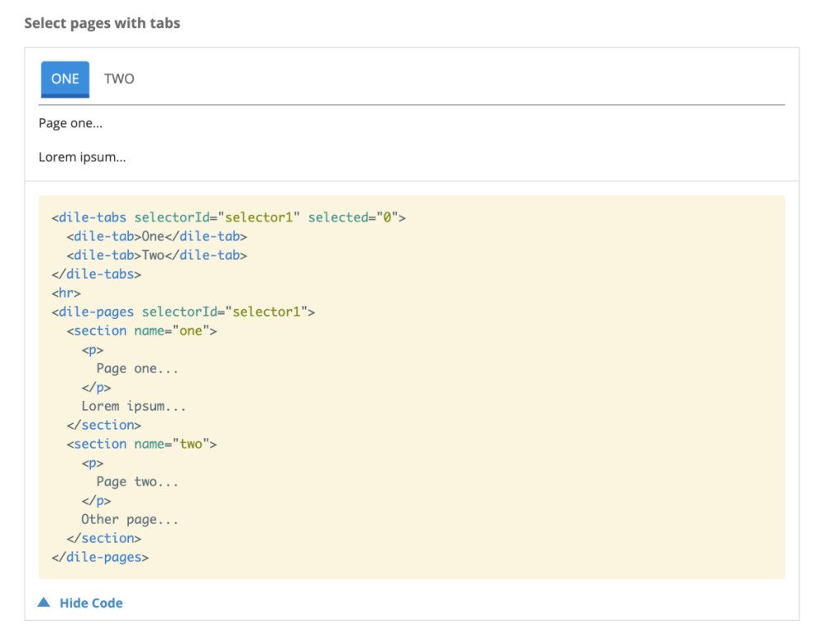Viewport: 840px width, 629px height.
Task: Click "Lorem ipsum..." inside the code block
Action: click(x=134, y=407)
